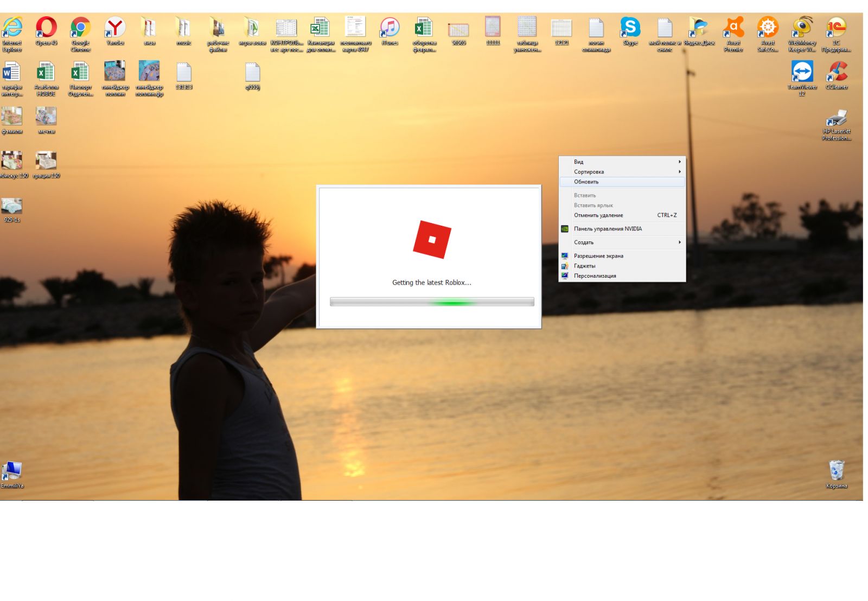Viewport: 868px width, 601px height.
Task: Choose 'Отменить удаление' in context menu
Action: coord(622,215)
